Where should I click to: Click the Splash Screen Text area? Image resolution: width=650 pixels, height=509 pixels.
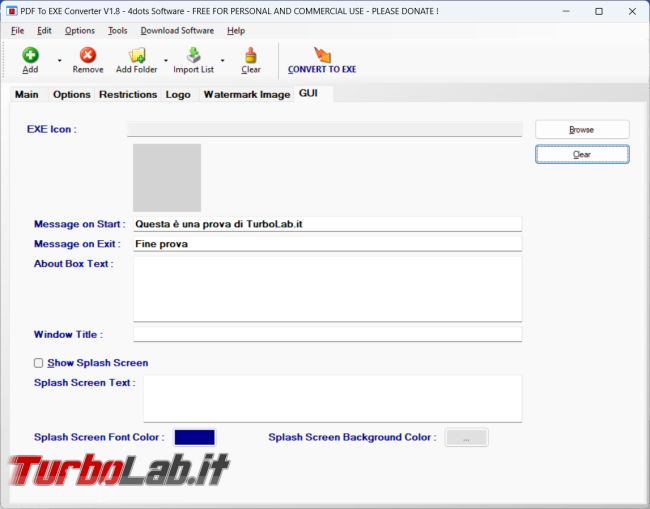pyautogui.click(x=332, y=399)
